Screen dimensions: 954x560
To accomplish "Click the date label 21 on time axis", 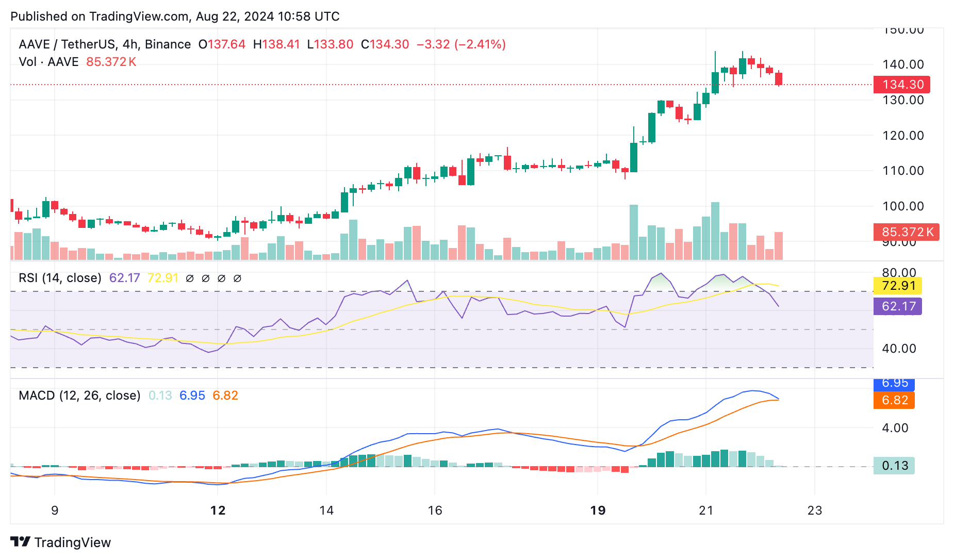I will pyautogui.click(x=706, y=510).
